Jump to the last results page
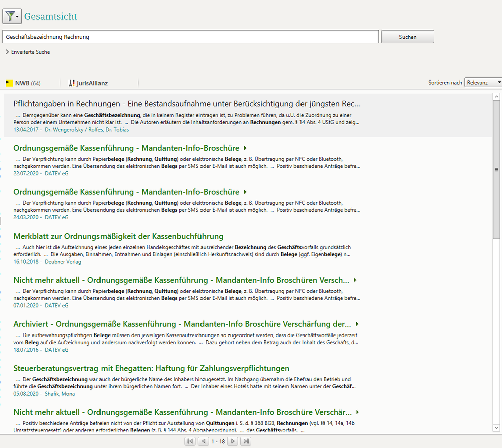The height and width of the screenshot is (448, 502). tap(245, 441)
